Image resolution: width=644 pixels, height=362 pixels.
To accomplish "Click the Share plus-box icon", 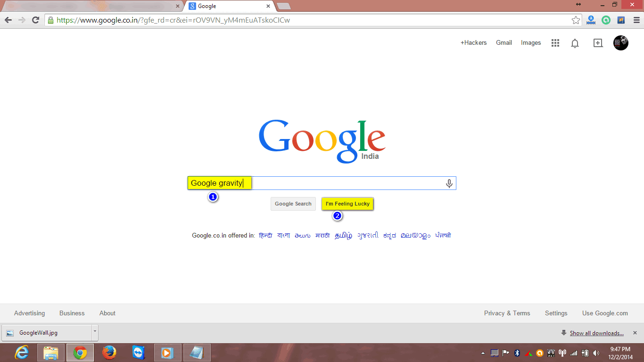I will (x=598, y=43).
